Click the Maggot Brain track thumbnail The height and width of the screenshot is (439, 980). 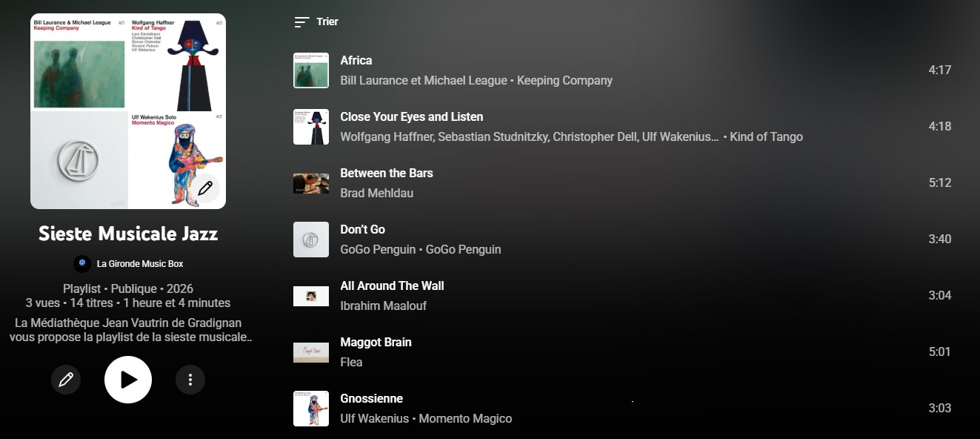click(311, 352)
